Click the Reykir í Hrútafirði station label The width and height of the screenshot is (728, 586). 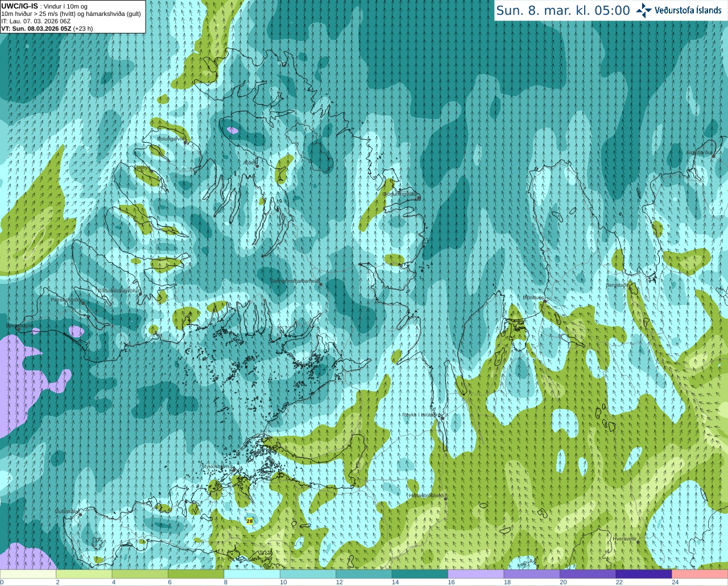tap(421, 415)
